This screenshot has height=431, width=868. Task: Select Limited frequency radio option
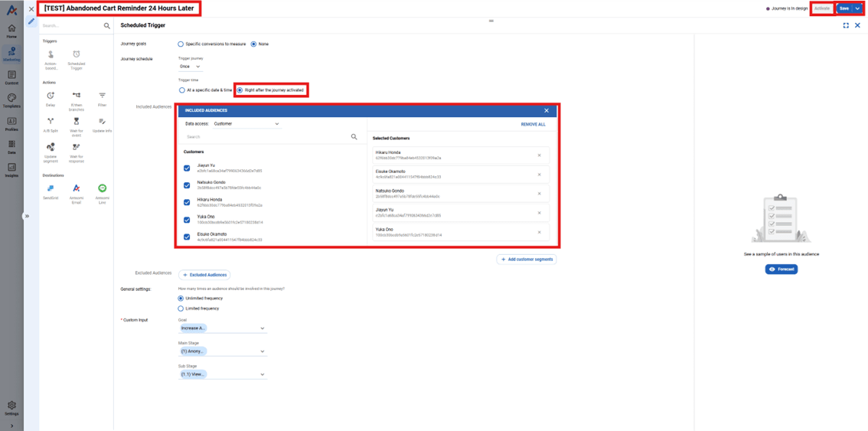point(181,309)
